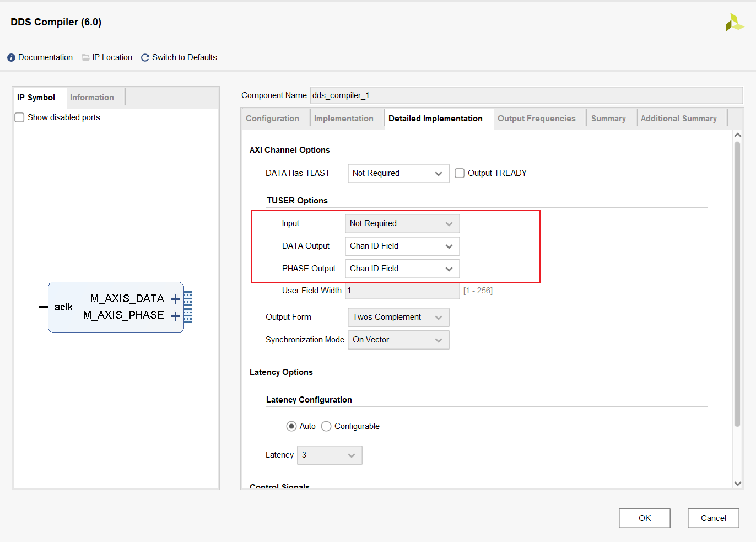The image size is (756, 542).
Task: Select the Auto latency radio button
Action: point(291,426)
